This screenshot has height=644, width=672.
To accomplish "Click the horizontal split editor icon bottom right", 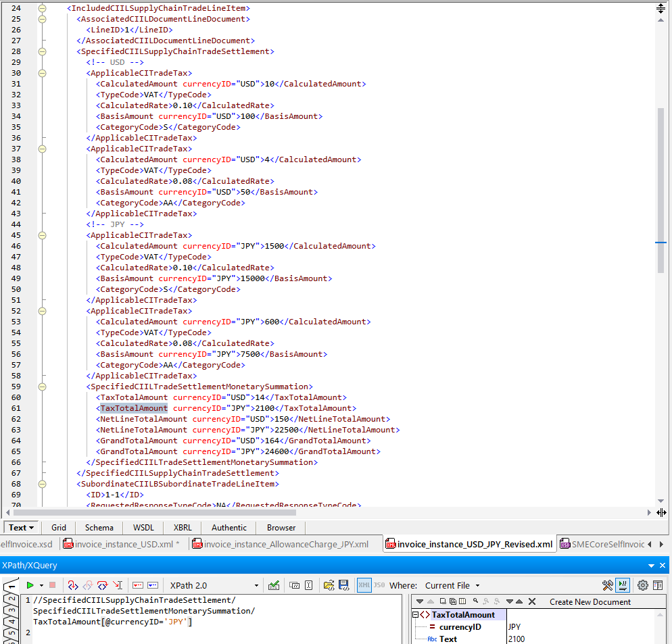I will pos(661,512).
